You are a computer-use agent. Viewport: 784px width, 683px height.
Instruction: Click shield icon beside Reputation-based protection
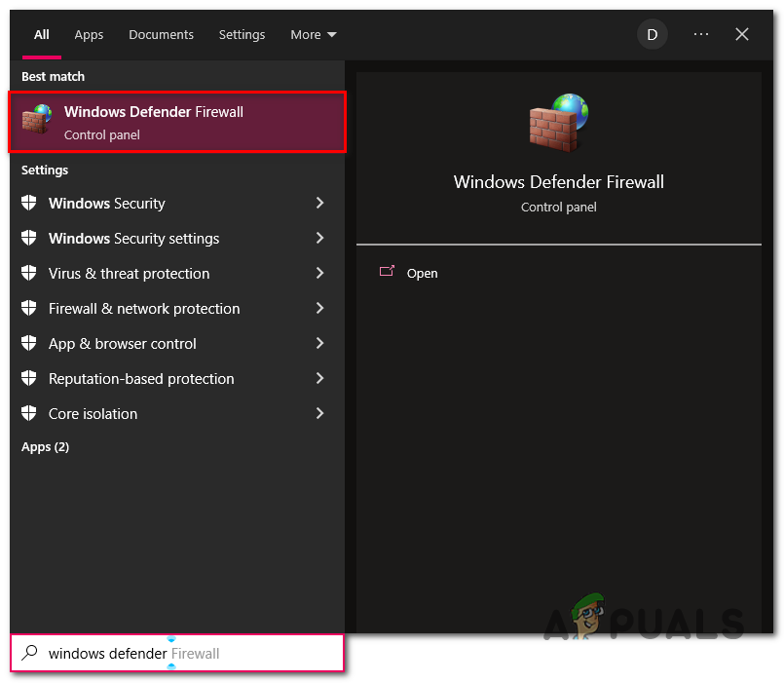coord(29,378)
